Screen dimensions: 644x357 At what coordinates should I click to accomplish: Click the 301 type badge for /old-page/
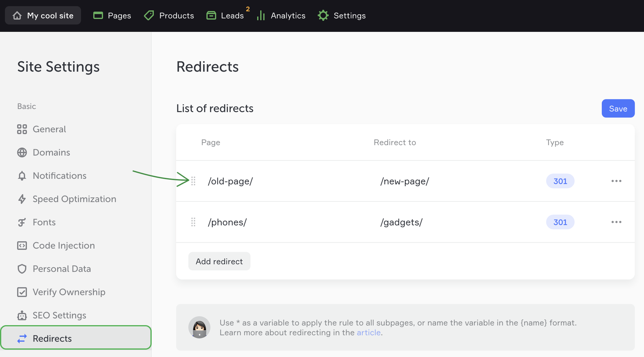coord(560,181)
